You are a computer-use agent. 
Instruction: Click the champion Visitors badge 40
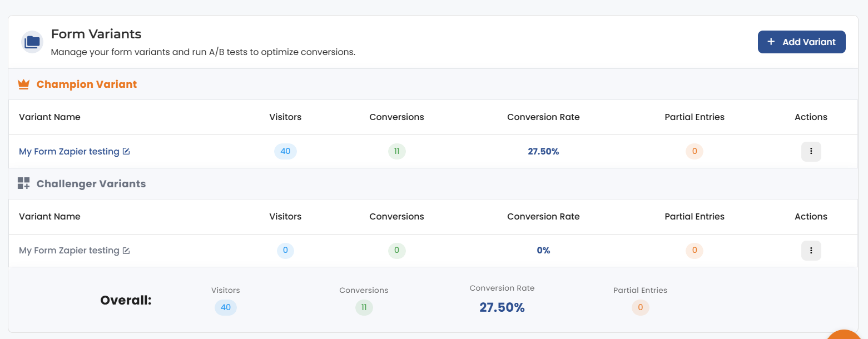point(285,151)
